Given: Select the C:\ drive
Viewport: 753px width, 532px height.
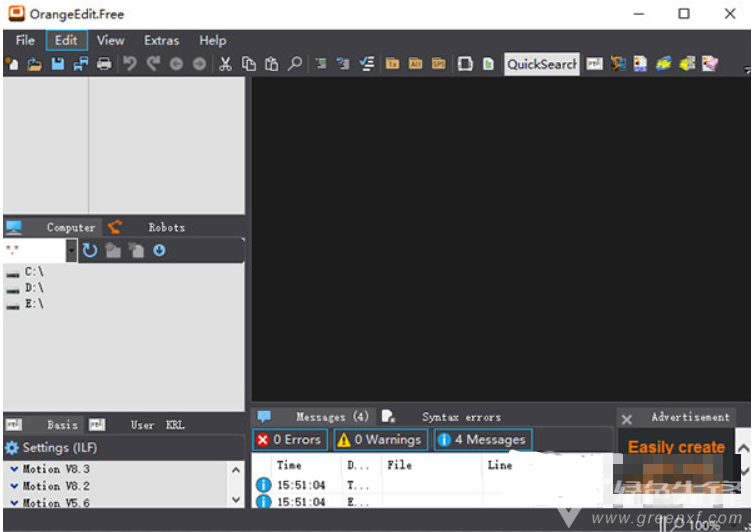Looking at the screenshot, I should [x=25, y=272].
